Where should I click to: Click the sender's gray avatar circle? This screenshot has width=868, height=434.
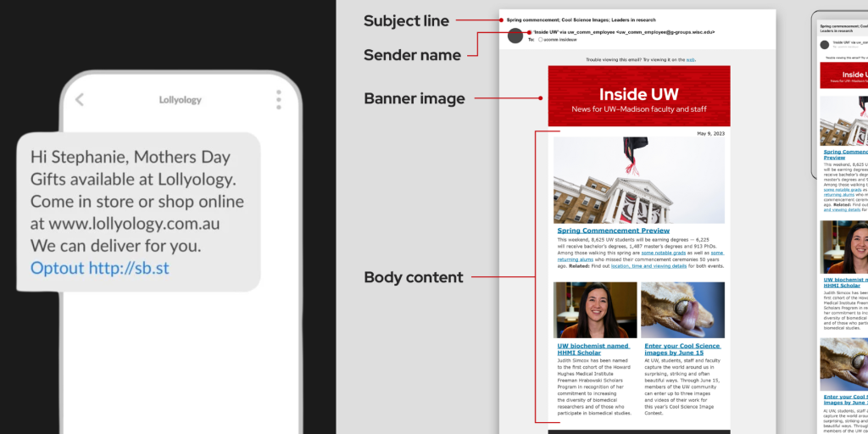pos(515,36)
